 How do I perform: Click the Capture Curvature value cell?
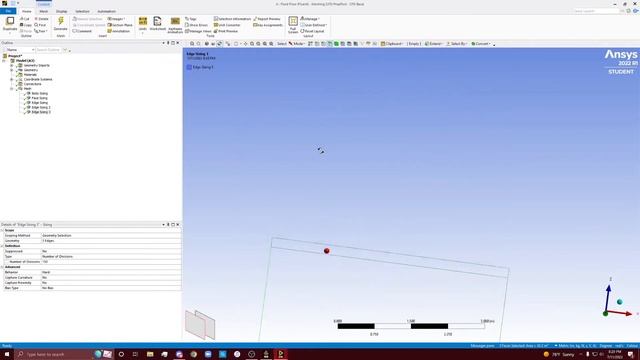111,278
